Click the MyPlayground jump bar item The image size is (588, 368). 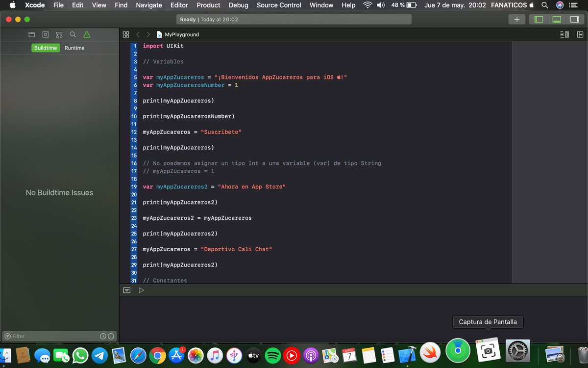click(178, 34)
